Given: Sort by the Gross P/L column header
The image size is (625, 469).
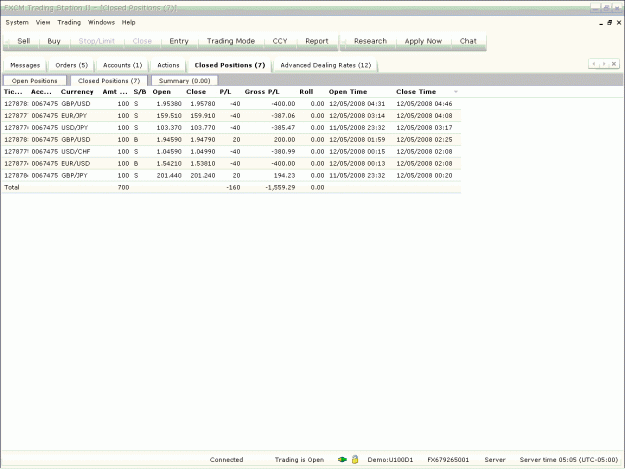Looking at the screenshot, I should point(262,92).
